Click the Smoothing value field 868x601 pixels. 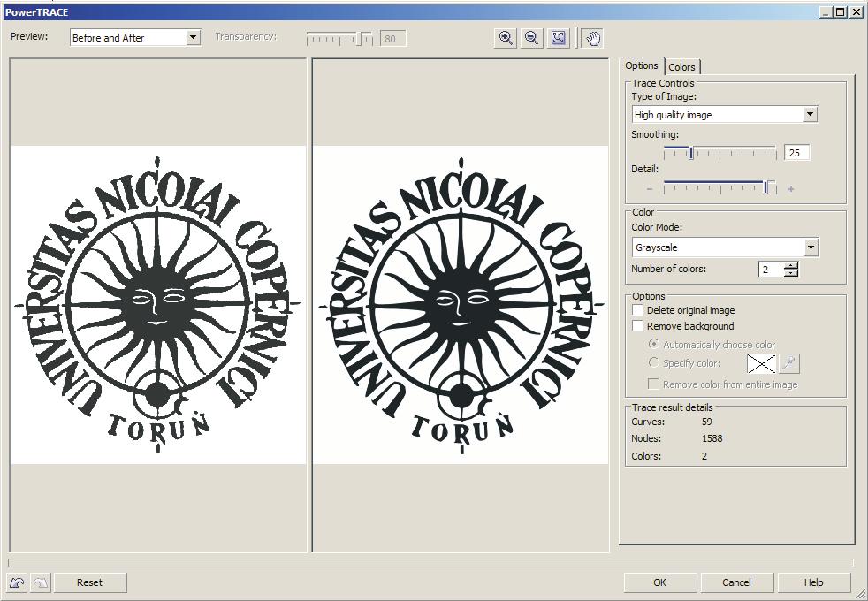(796, 153)
